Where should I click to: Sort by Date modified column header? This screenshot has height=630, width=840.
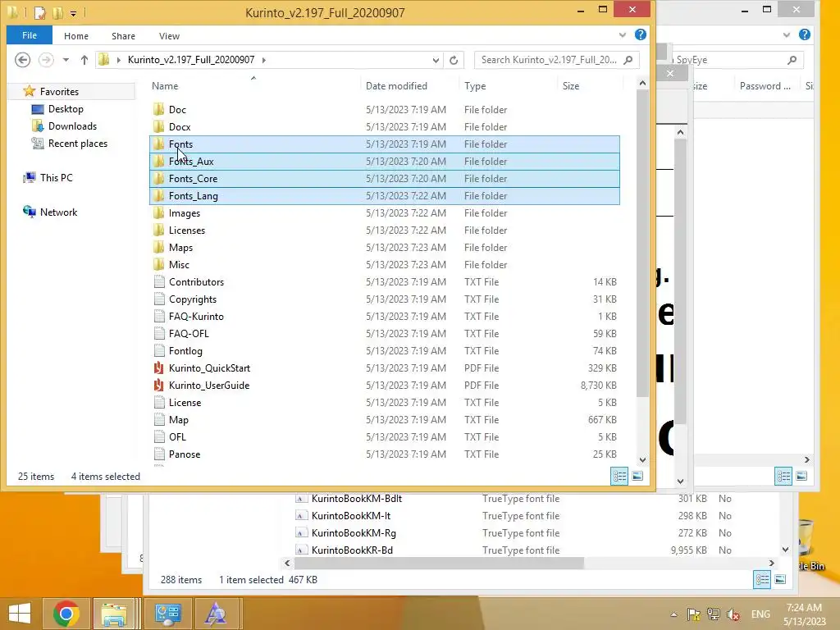tap(396, 85)
